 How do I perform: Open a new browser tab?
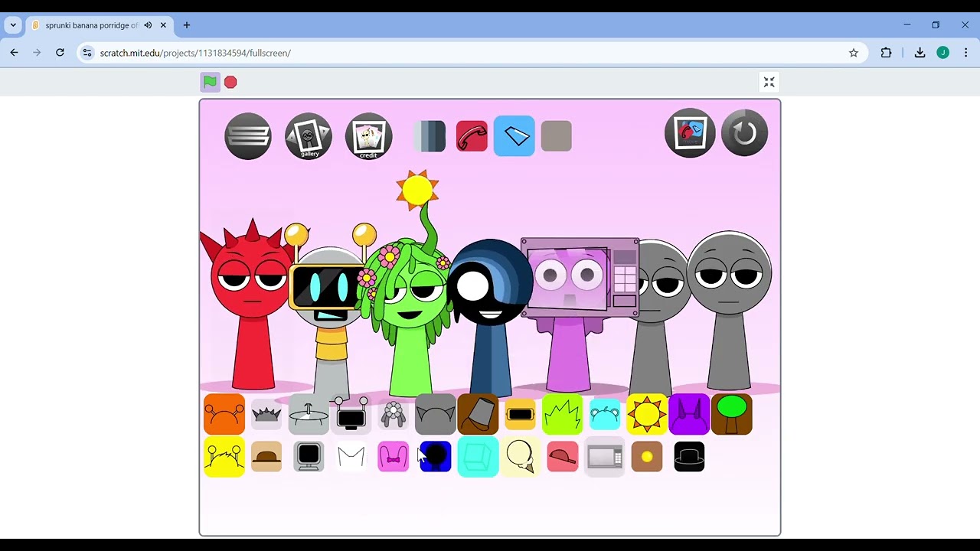(186, 25)
